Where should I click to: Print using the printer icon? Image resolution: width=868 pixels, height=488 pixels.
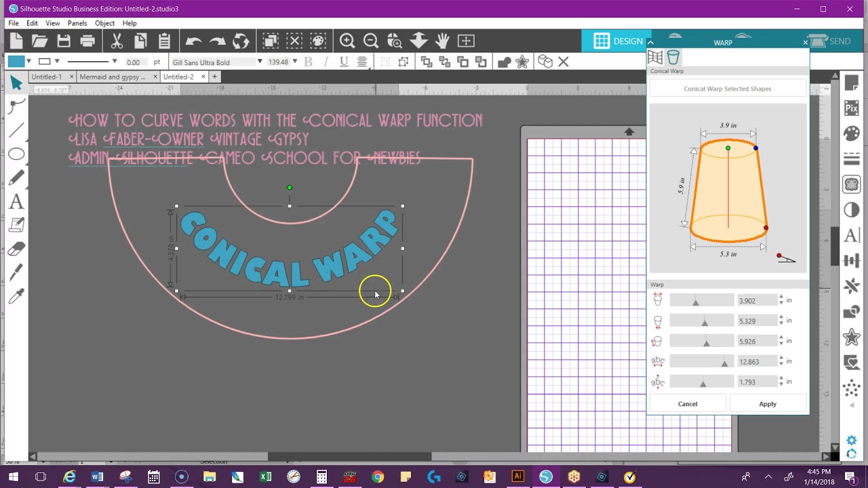(87, 41)
